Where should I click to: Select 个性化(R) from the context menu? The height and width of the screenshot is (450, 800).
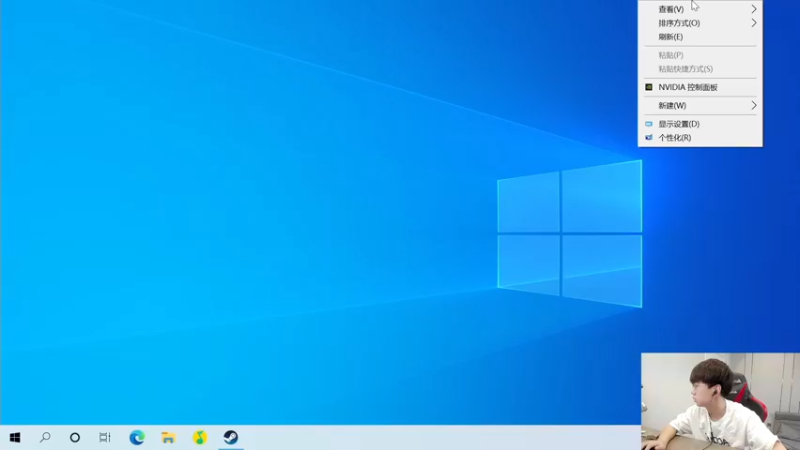(x=700, y=138)
